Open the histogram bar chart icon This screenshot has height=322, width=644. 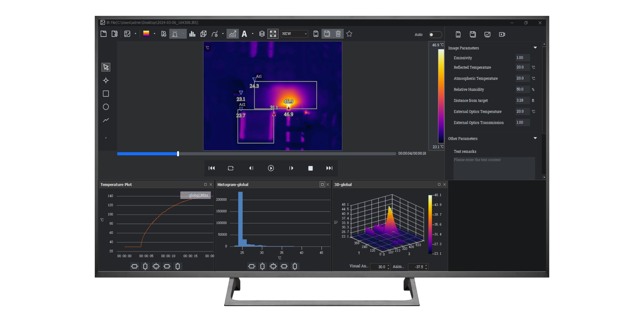(192, 34)
